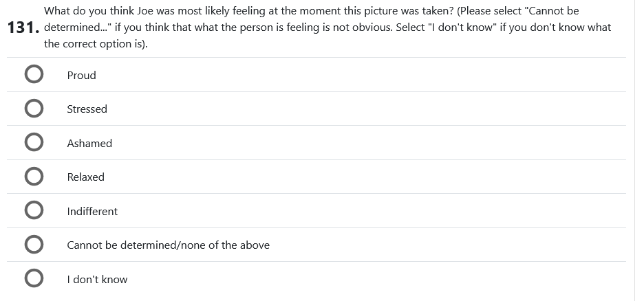The image size is (644, 301).
Task: Select the radio button for Proud
Action: tap(34, 74)
